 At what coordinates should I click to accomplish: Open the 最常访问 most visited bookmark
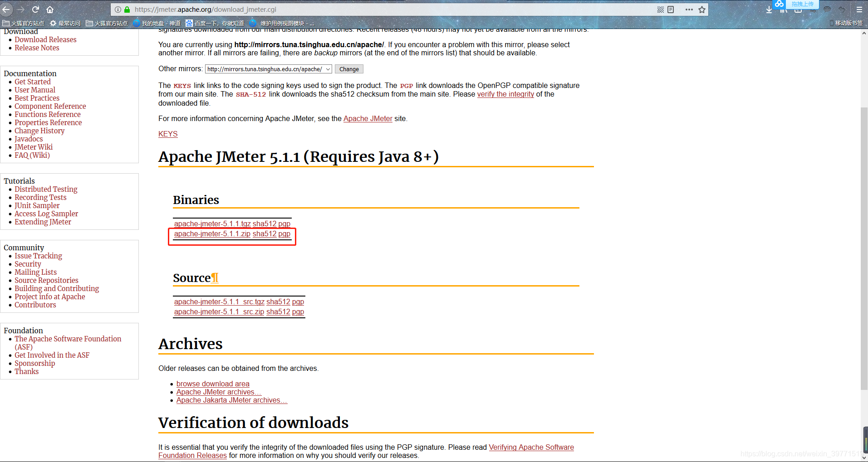[65, 23]
